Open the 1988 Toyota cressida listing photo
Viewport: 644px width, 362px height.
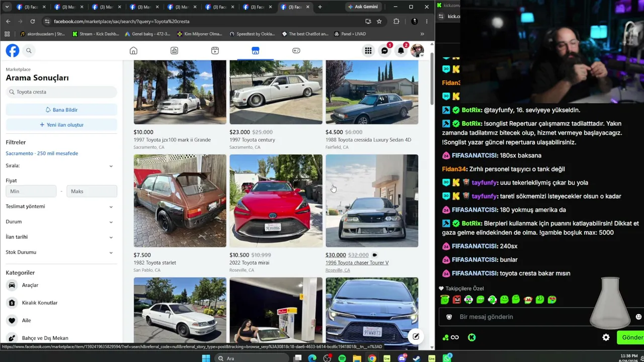click(372, 92)
